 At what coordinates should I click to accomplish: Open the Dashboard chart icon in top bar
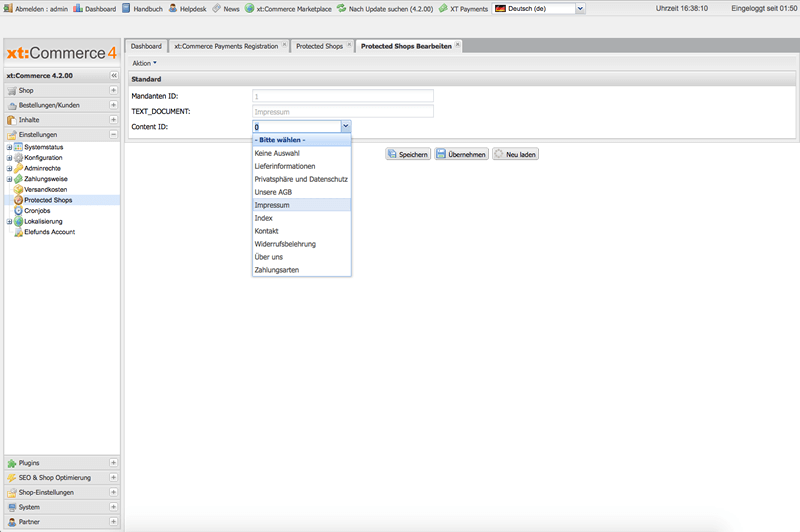tap(78, 8)
